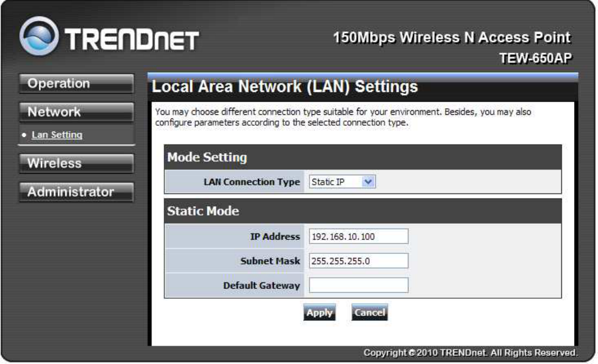The width and height of the screenshot is (598, 364).
Task: Select the Lan Setting link
Action: click(x=57, y=135)
